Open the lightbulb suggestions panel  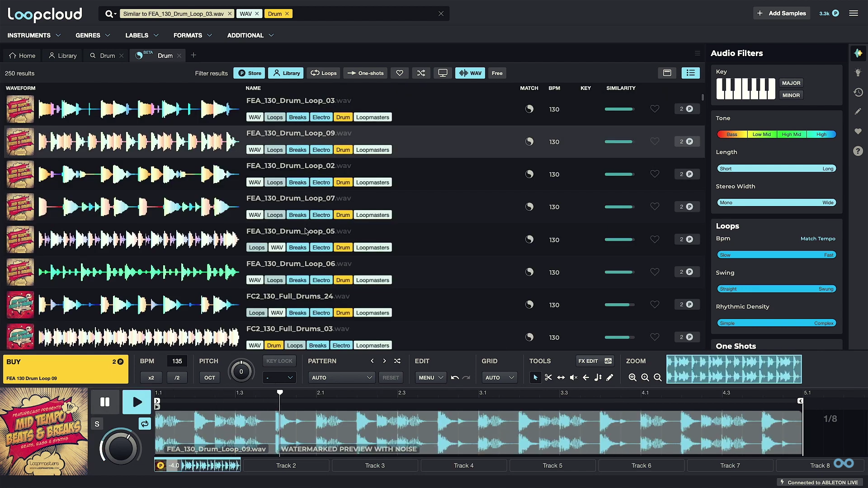[859, 72]
